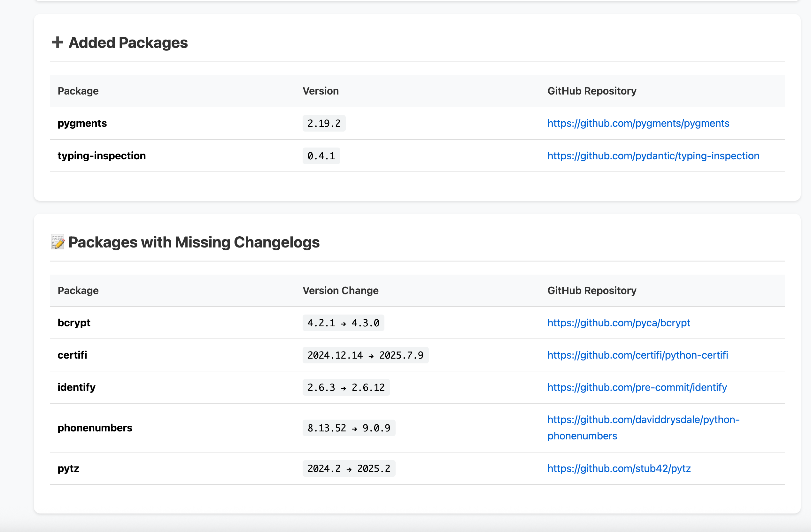Click the Added Packages section heading
Screen dimensions: 811x532
(128, 42)
